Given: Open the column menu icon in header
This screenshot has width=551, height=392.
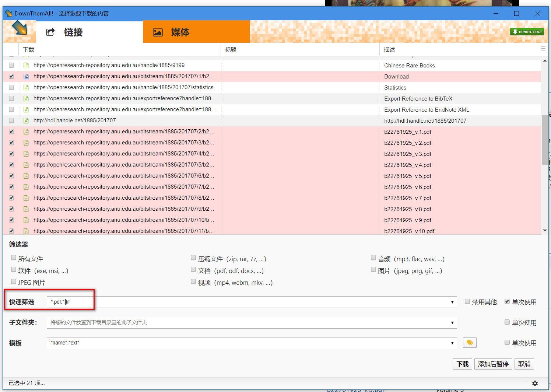Looking at the screenshot, I should click(543, 49).
